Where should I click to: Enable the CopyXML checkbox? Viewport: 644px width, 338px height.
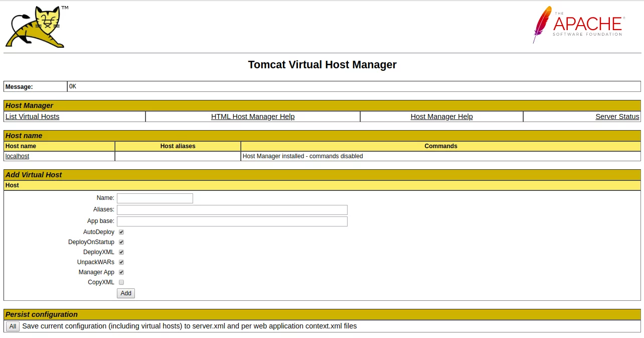click(121, 282)
